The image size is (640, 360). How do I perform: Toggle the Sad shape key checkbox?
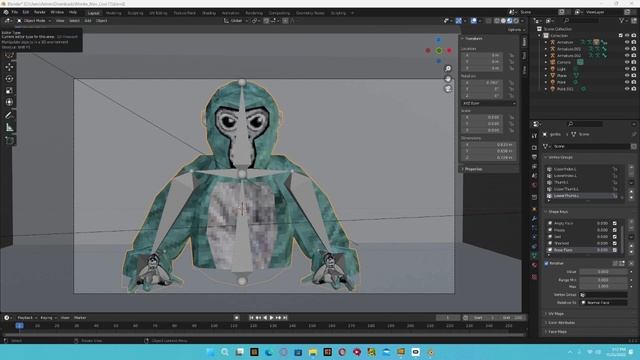[x=615, y=237]
